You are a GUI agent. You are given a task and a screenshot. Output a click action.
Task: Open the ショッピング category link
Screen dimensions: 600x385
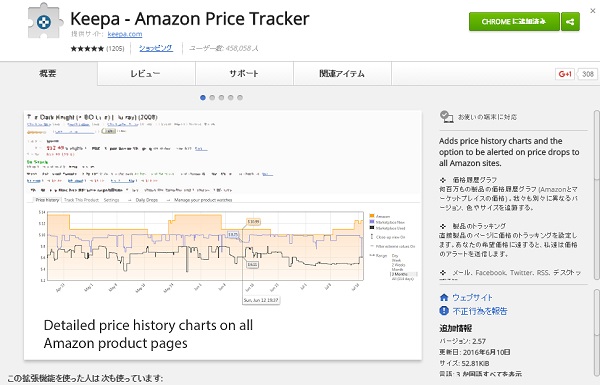click(156, 48)
